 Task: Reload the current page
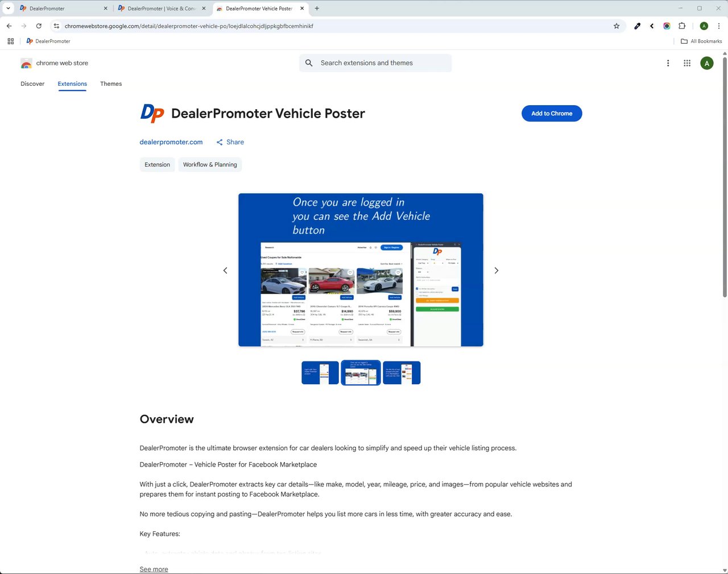(x=39, y=26)
